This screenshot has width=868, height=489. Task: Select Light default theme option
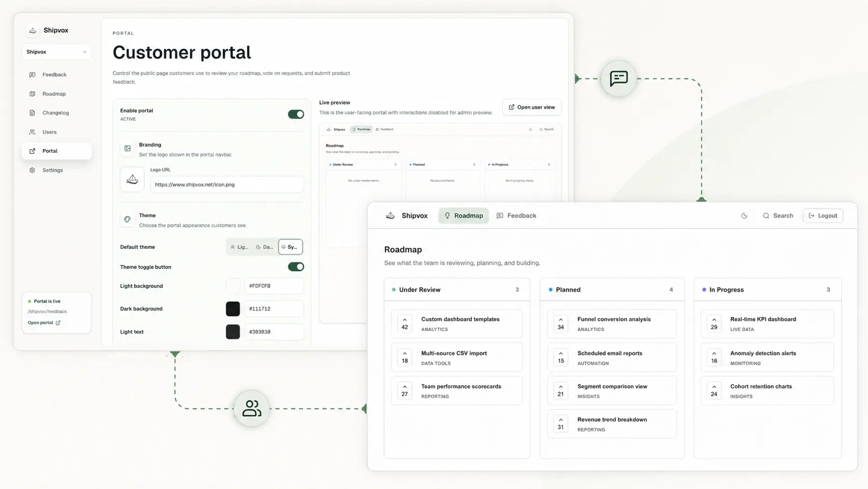(239, 247)
